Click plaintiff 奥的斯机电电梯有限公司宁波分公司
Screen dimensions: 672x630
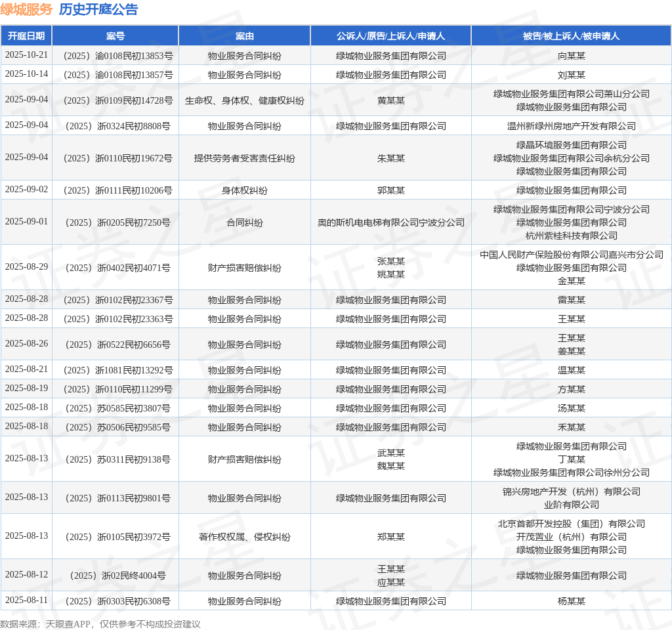pyautogui.click(x=391, y=222)
